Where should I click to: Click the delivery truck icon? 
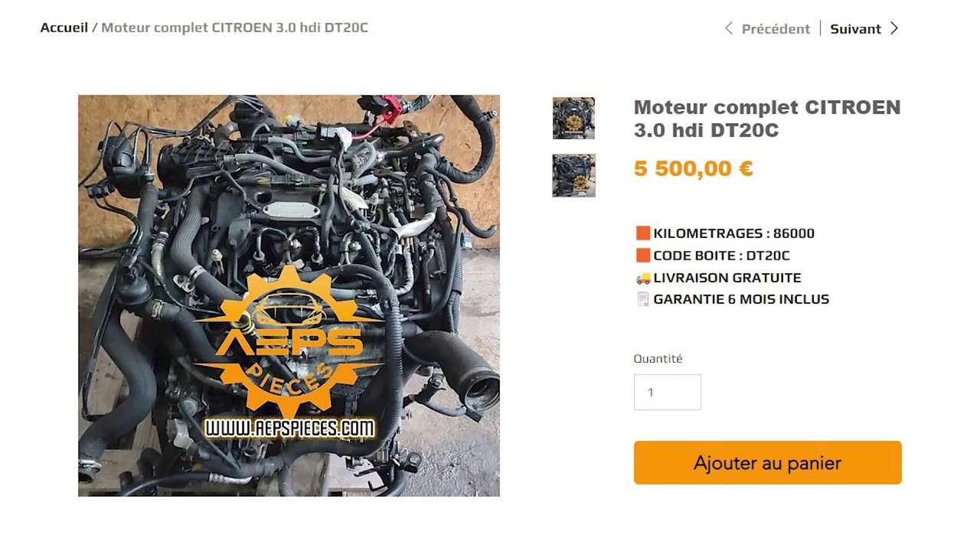tap(643, 278)
